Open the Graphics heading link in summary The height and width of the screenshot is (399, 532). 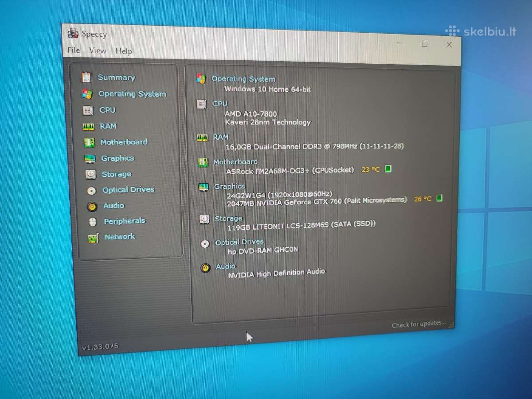[x=230, y=187]
